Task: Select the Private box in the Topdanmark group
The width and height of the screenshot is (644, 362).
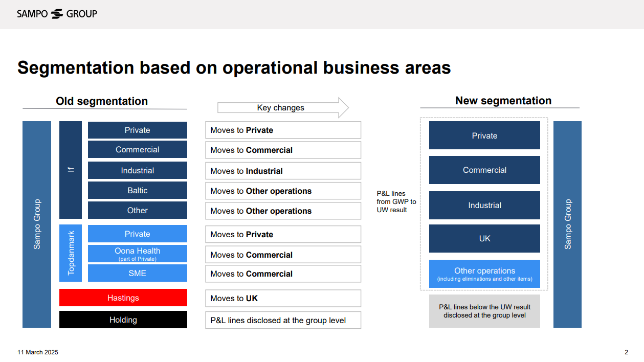Action: point(138,234)
